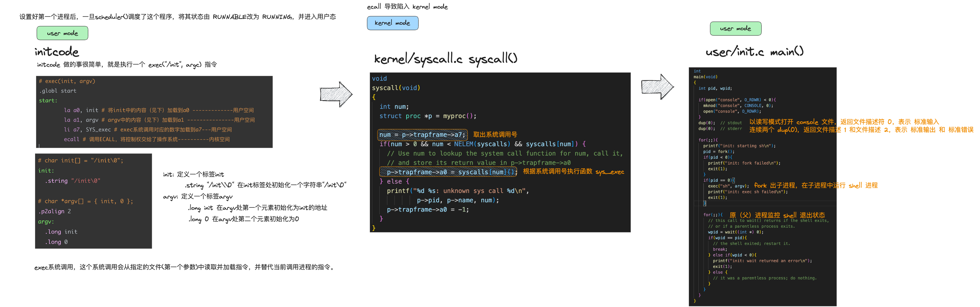
Task: Click the hatched arrow pointing to user/init.c
Action: [657, 87]
